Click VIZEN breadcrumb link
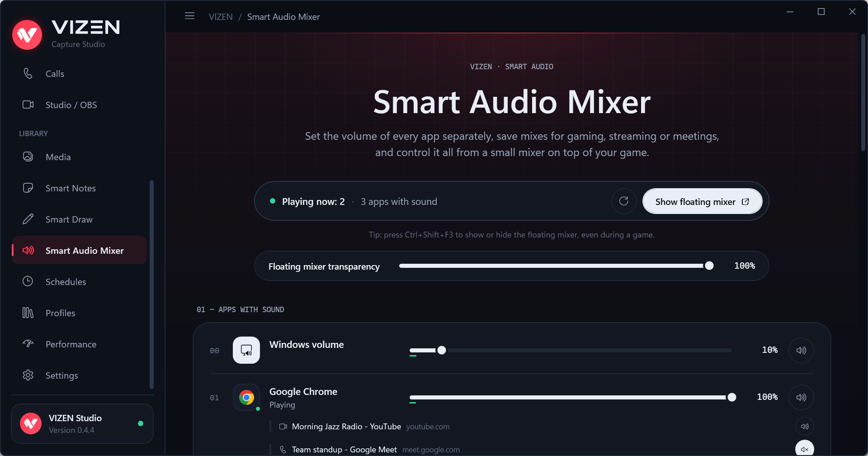Image resolution: width=868 pixels, height=456 pixels. point(221,17)
